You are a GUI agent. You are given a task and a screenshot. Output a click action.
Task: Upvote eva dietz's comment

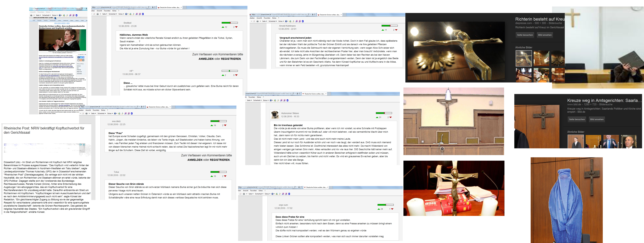coord(212,125)
